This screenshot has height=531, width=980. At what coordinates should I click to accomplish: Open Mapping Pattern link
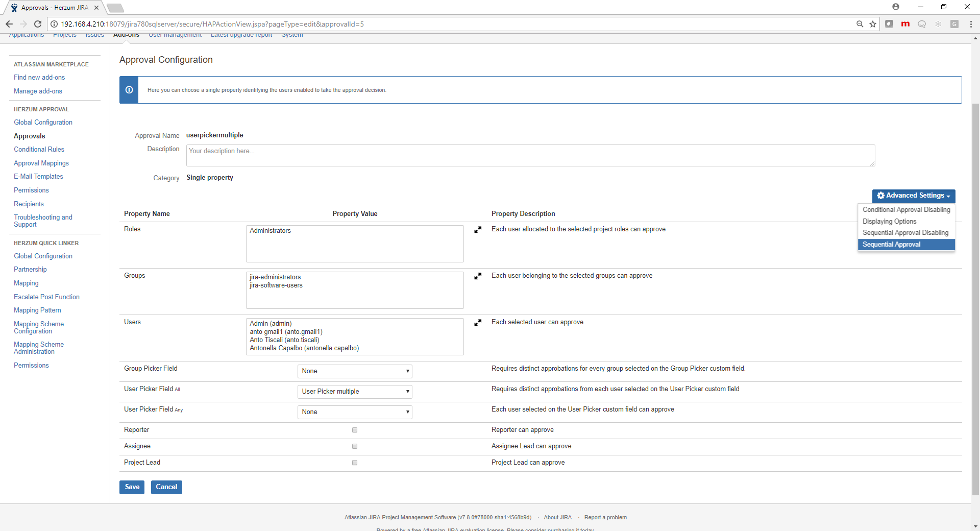pyautogui.click(x=37, y=310)
